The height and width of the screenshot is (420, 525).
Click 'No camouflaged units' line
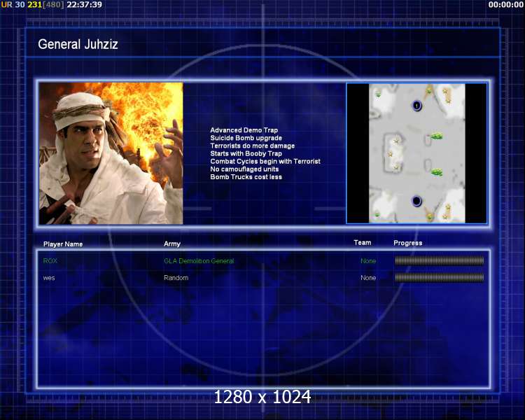pyautogui.click(x=244, y=169)
